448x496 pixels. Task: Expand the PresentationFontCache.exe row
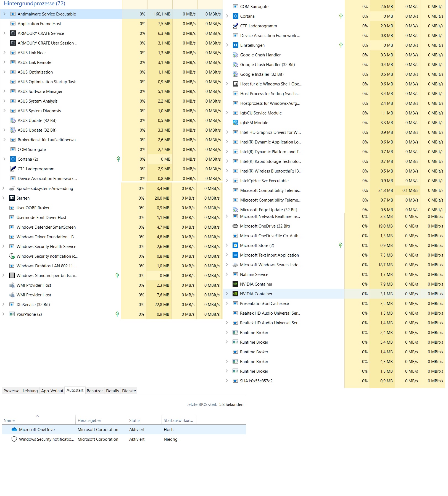click(x=227, y=303)
